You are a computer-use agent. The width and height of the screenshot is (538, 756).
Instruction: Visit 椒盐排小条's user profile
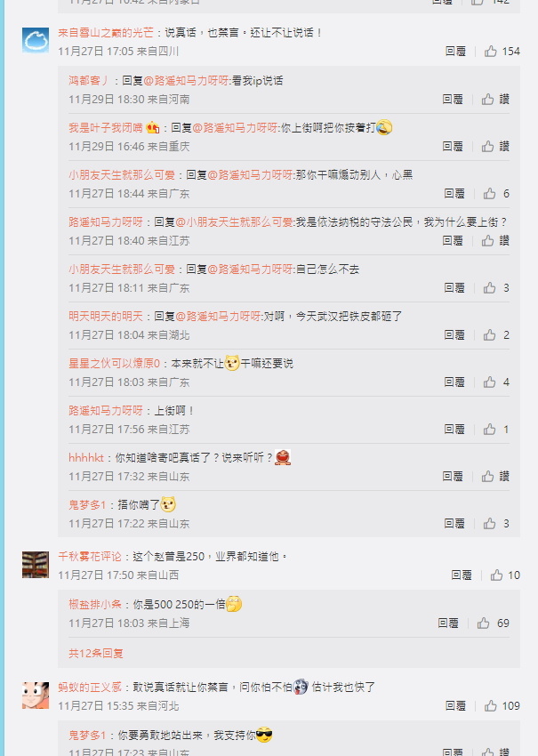95,604
